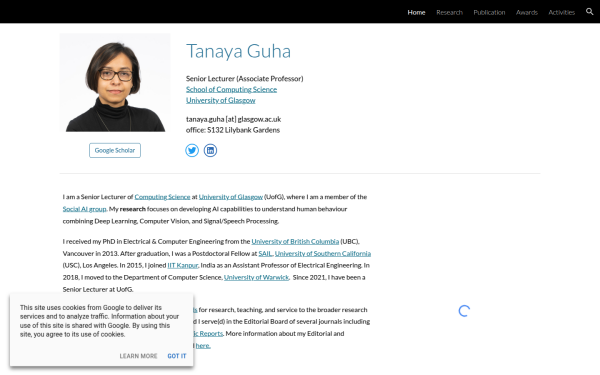Click LEARN MORE in cookie notice

[138, 356]
